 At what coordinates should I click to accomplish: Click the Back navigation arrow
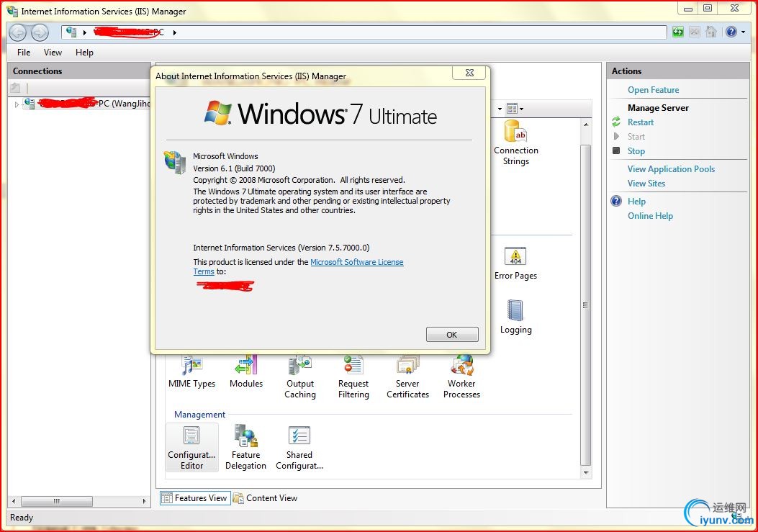point(18,32)
